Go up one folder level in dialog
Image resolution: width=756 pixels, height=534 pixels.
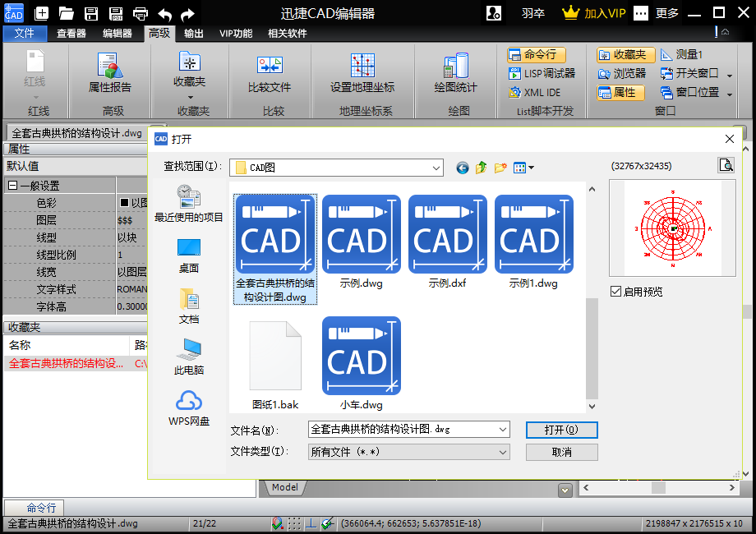point(482,168)
